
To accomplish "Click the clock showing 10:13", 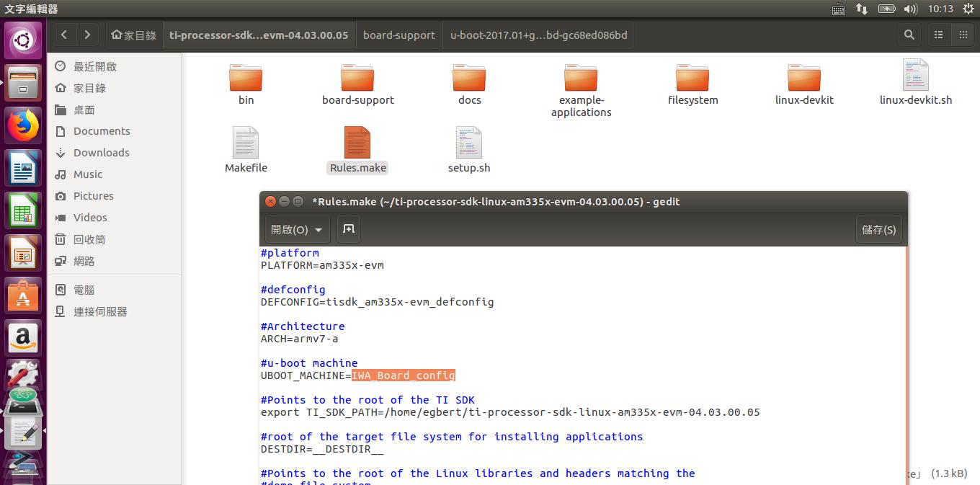I will 940,9.
